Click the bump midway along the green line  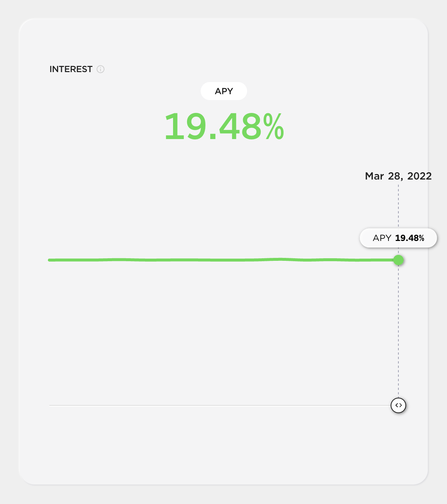point(281,259)
